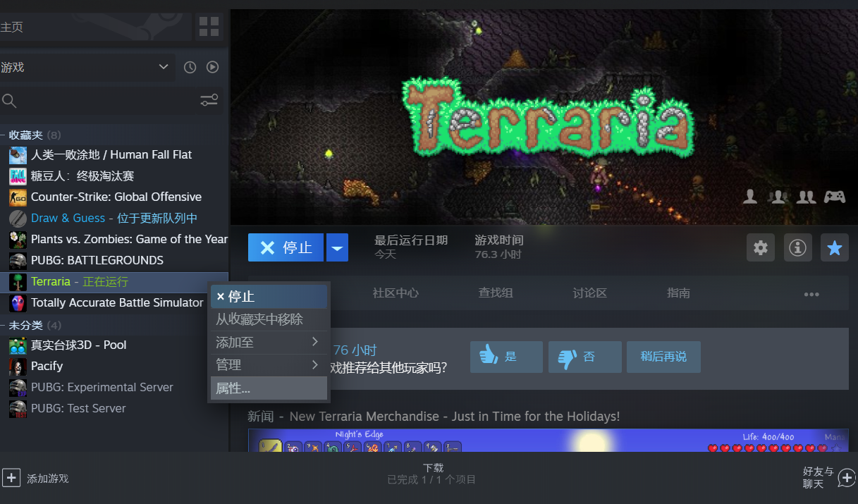This screenshot has width=858, height=504.
Task: Click the 稍后再说 button
Action: click(x=663, y=357)
